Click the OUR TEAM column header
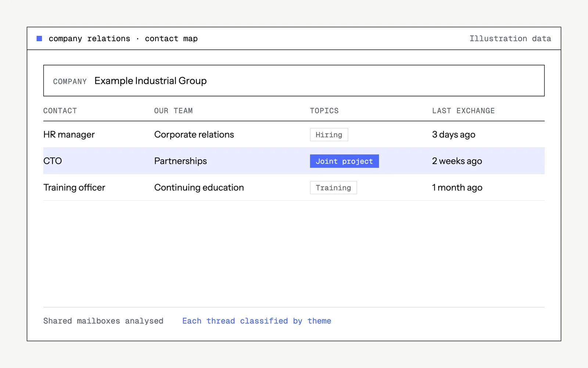 tap(173, 111)
